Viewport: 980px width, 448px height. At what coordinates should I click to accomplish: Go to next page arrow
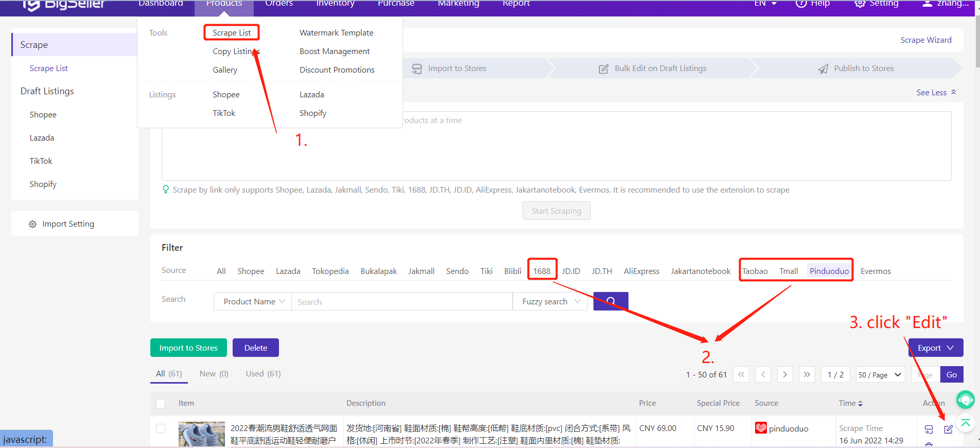[785, 374]
